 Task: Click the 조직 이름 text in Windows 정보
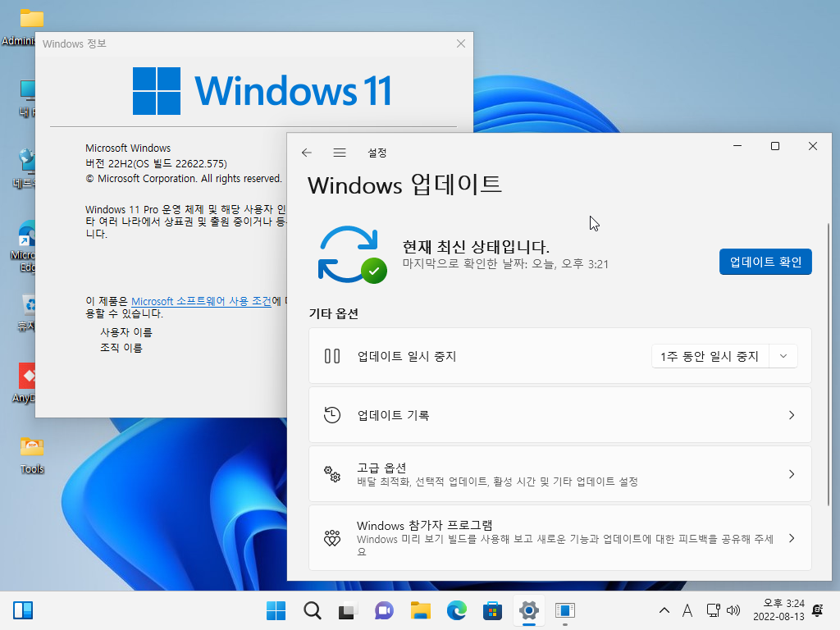[x=121, y=348]
